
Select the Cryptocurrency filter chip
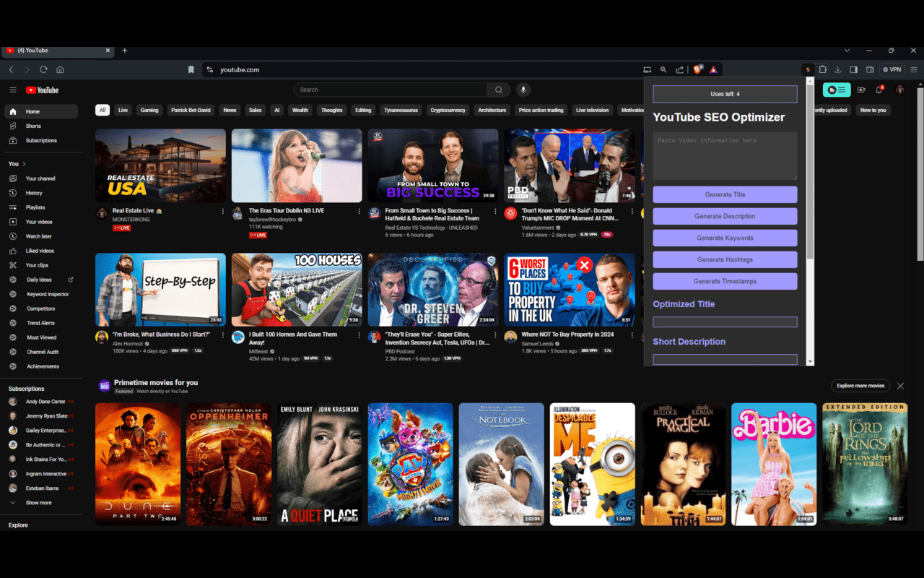[448, 110]
